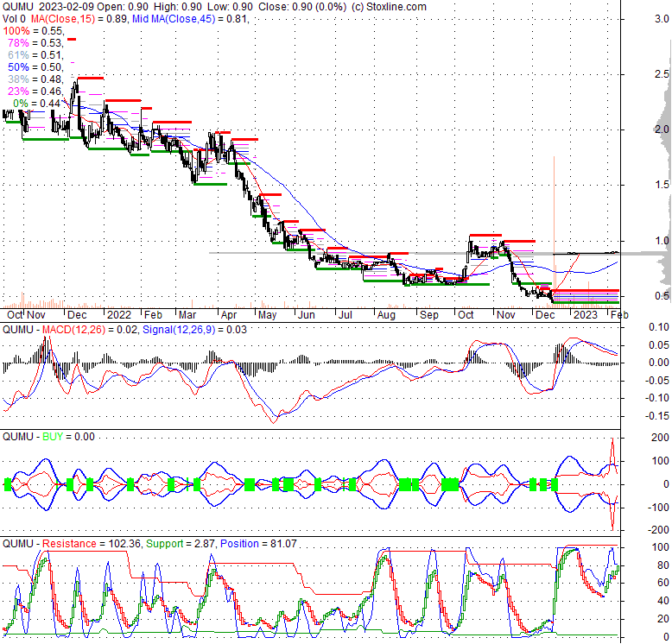Screen dimensions: 672x644
Task: Click the "2022" year label on time axis
Action: click(x=118, y=315)
